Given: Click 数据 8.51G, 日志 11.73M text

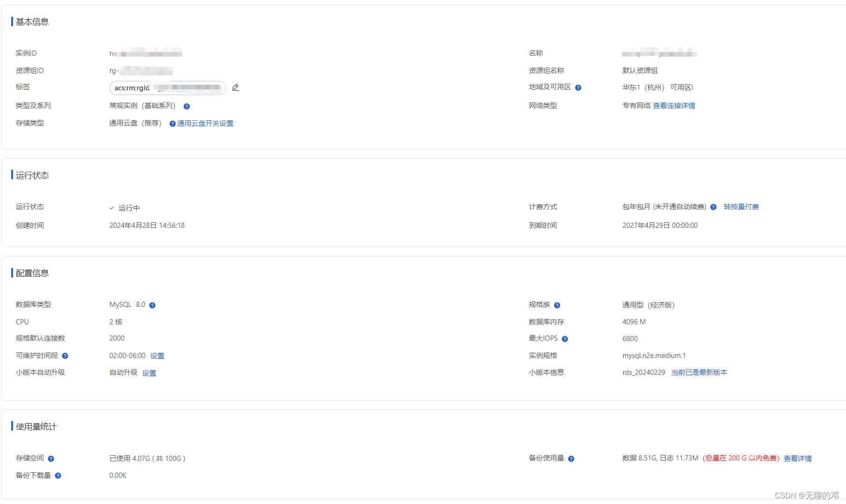Looking at the screenshot, I should click(660, 458).
